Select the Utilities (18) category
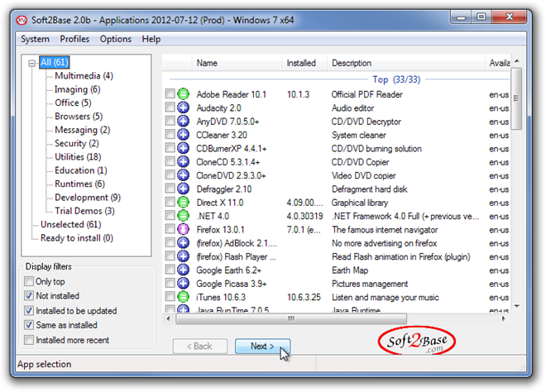The height and width of the screenshot is (392, 546). pos(78,156)
